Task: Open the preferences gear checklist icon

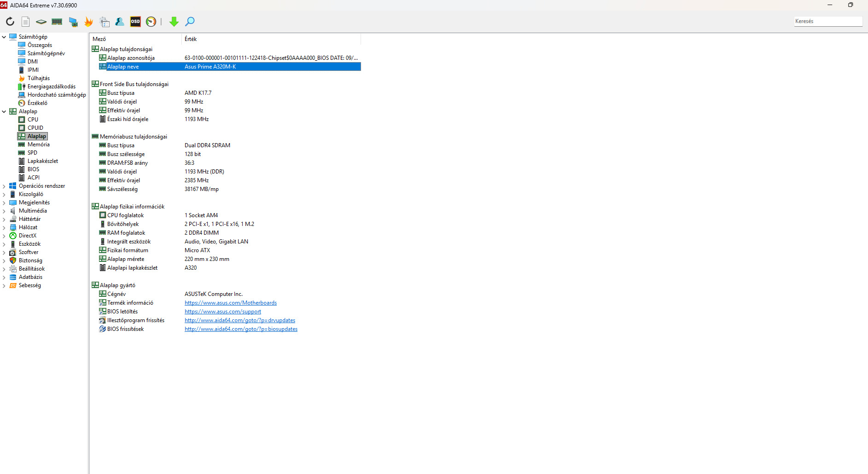Action: click(105, 22)
